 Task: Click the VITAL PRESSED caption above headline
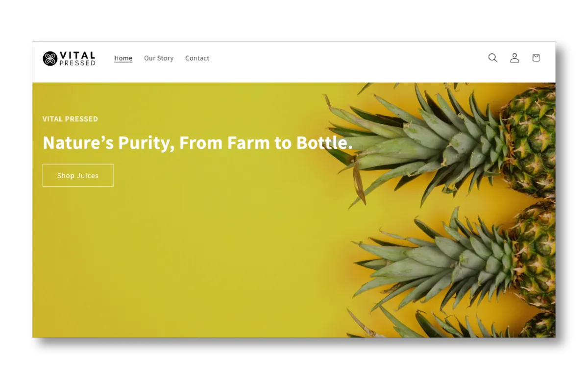[70, 119]
